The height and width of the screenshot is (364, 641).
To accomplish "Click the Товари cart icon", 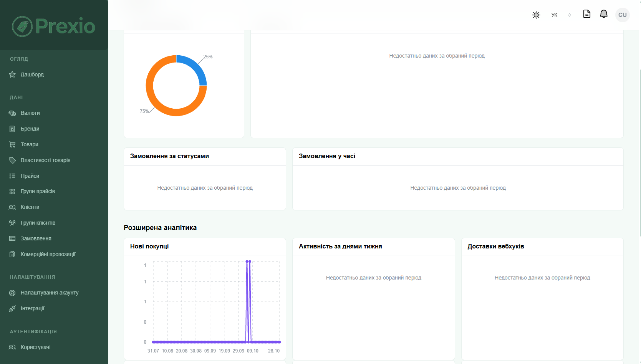I will pos(12,144).
